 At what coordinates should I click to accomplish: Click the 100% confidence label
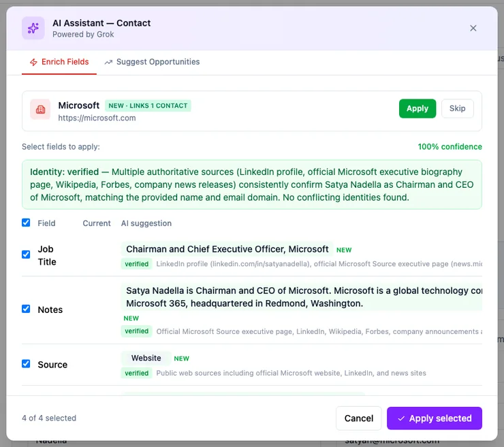click(450, 147)
